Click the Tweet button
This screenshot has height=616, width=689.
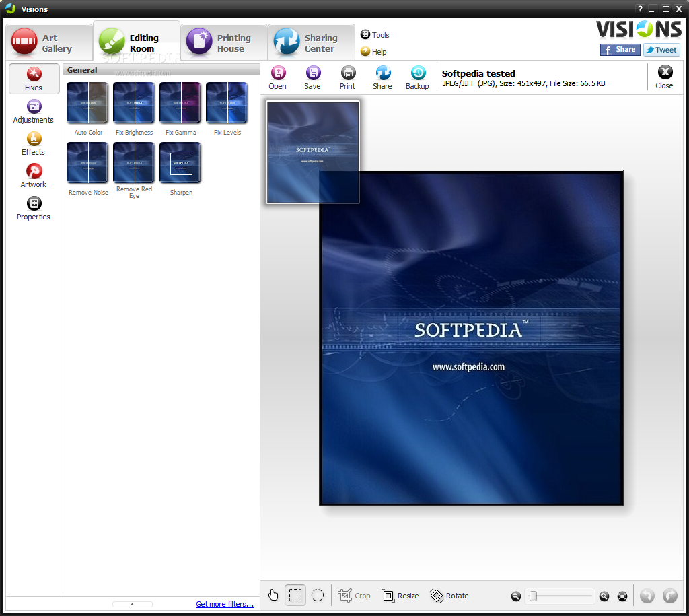point(661,50)
